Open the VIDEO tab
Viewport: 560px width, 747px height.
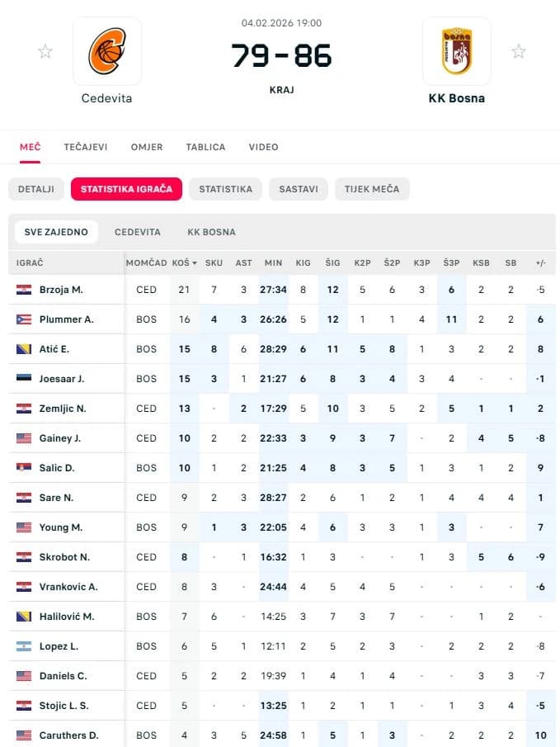[x=263, y=147]
